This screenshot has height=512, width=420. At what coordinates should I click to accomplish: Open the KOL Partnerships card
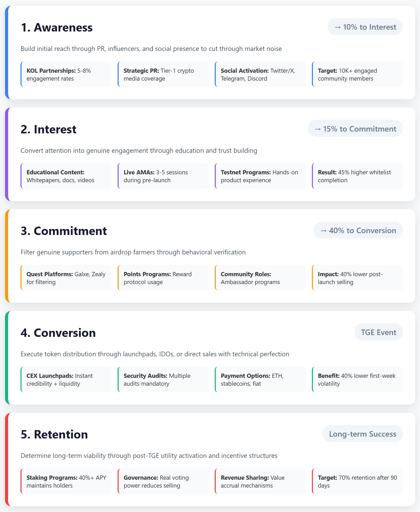[66, 74]
